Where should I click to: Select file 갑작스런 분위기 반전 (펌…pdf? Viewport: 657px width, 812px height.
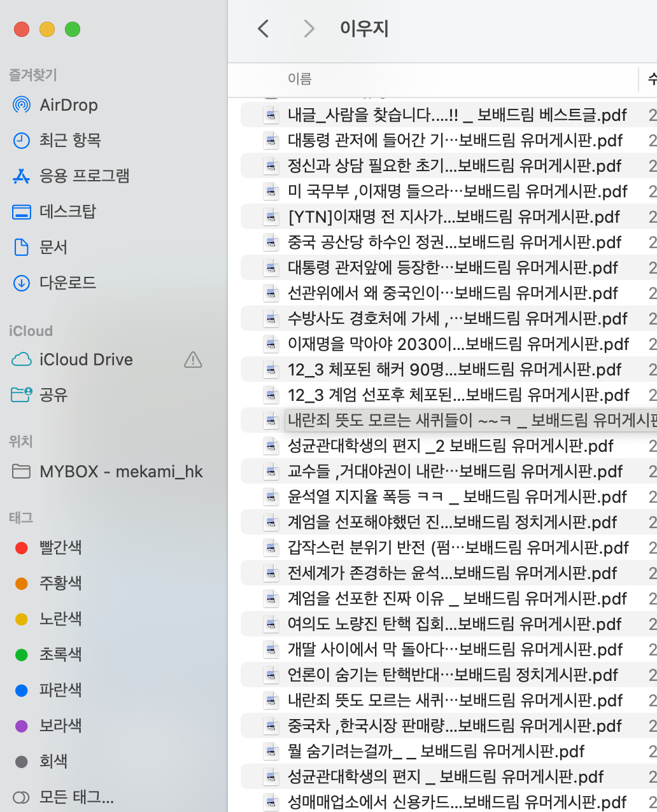(458, 548)
